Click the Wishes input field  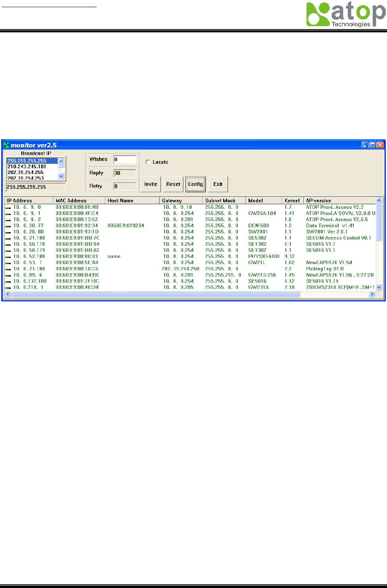point(125,159)
